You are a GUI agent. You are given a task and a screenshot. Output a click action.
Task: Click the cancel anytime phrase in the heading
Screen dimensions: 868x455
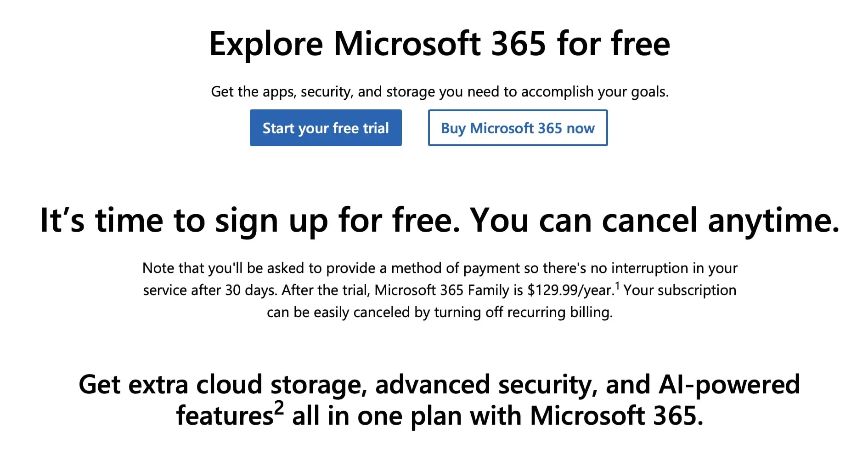[723, 221]
